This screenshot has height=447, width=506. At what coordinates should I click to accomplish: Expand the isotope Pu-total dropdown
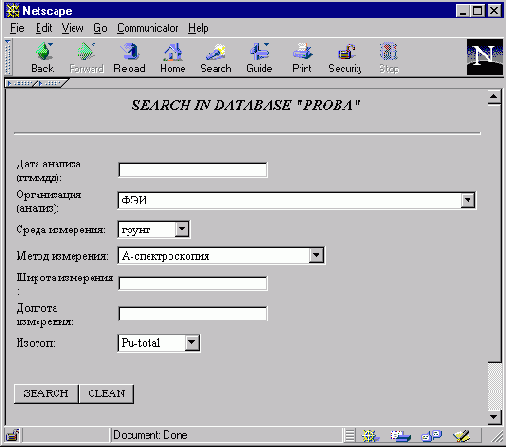coord(192,343)
